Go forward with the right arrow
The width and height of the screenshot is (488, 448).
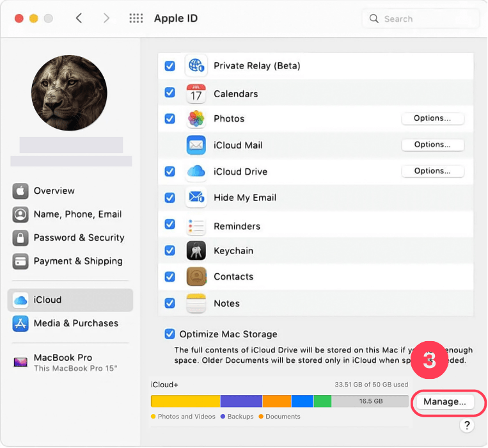click(106, 18)
